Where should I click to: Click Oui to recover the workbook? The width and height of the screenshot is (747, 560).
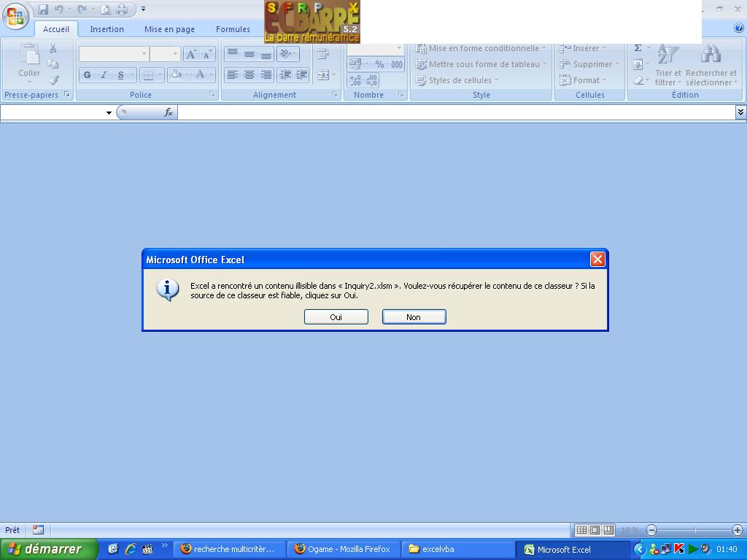tap(336, 317)
